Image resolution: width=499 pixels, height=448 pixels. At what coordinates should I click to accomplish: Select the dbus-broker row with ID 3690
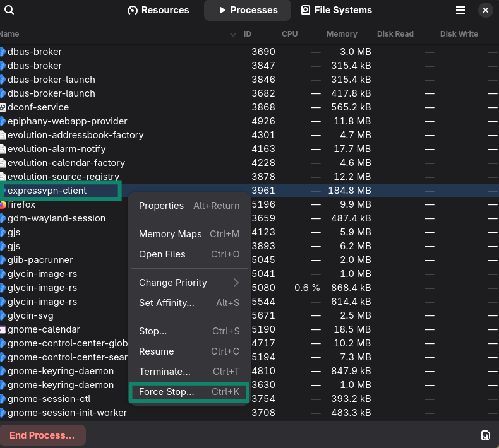click(x=249, y=52)
